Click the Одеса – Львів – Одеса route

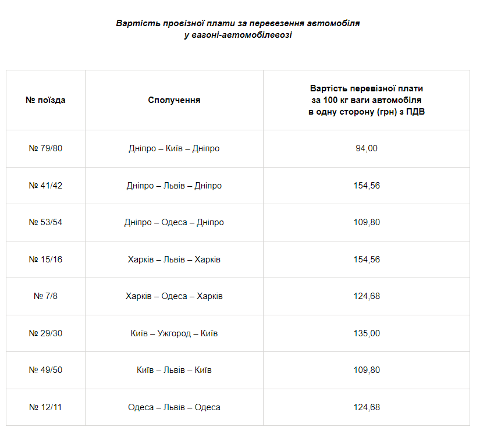pyautogui.click(x=174, y=407)
